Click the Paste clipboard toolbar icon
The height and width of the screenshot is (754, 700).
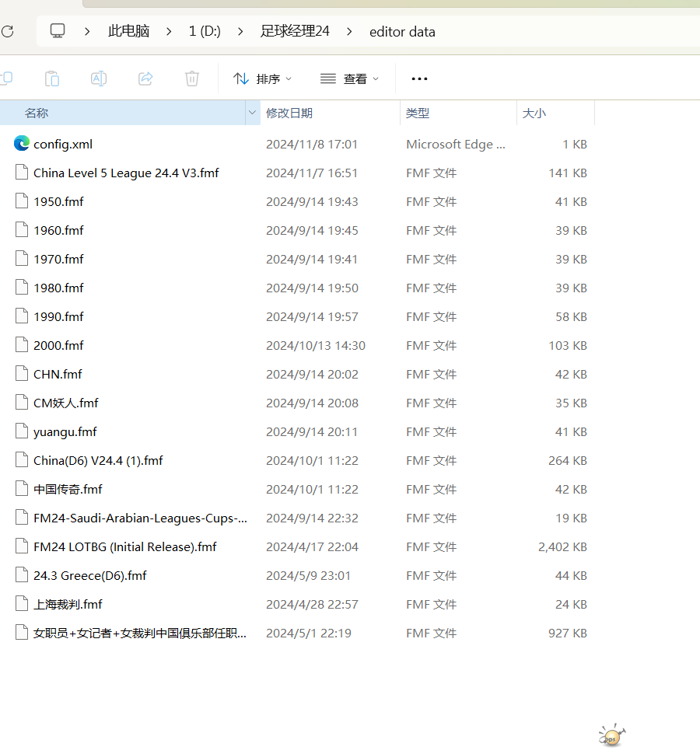click(52, 79)
